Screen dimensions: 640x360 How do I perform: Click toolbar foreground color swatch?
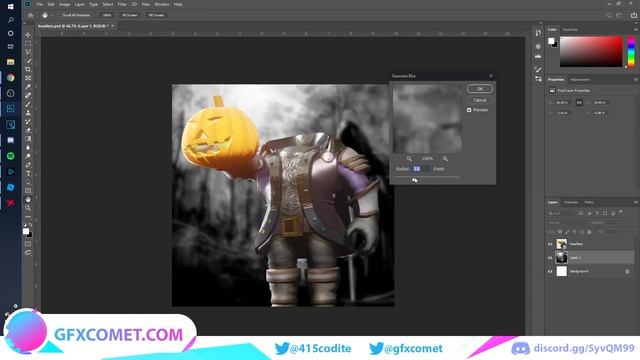click(26, 231)
